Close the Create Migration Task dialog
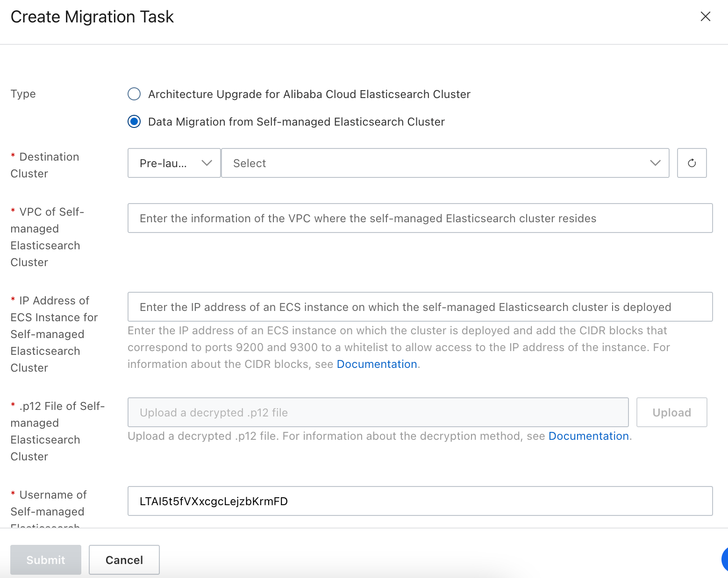 pos(705,17)
